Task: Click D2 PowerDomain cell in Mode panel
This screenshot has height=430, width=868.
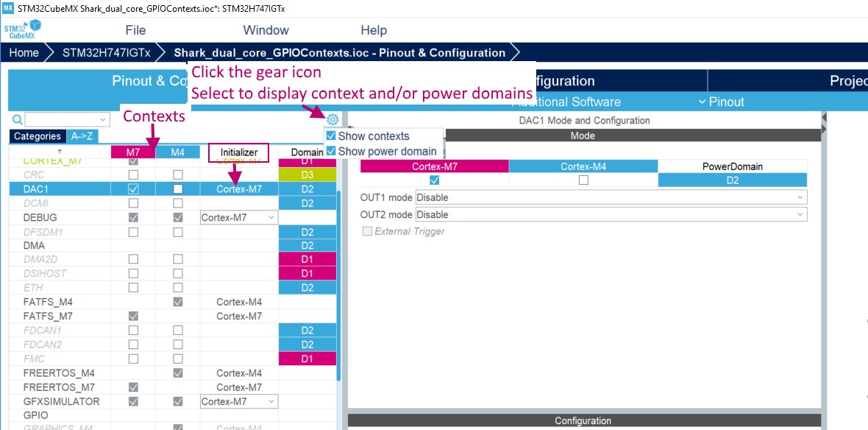Action: (733, 180)
